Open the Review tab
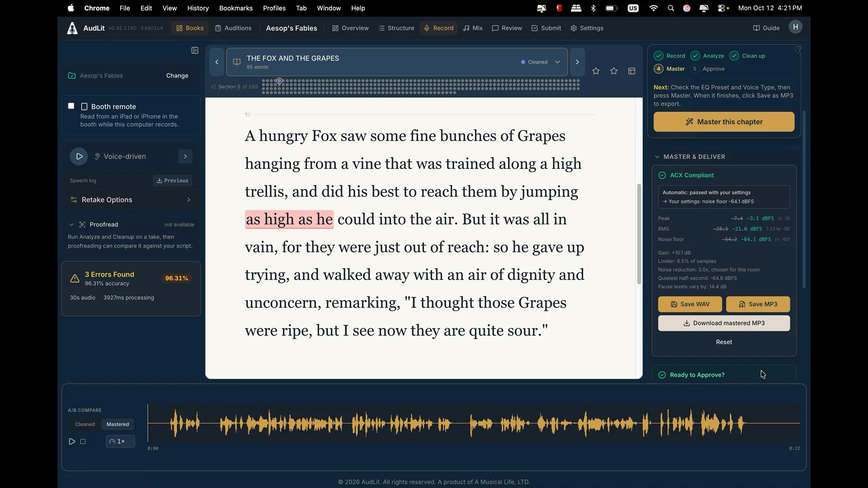 click(507, 28)
